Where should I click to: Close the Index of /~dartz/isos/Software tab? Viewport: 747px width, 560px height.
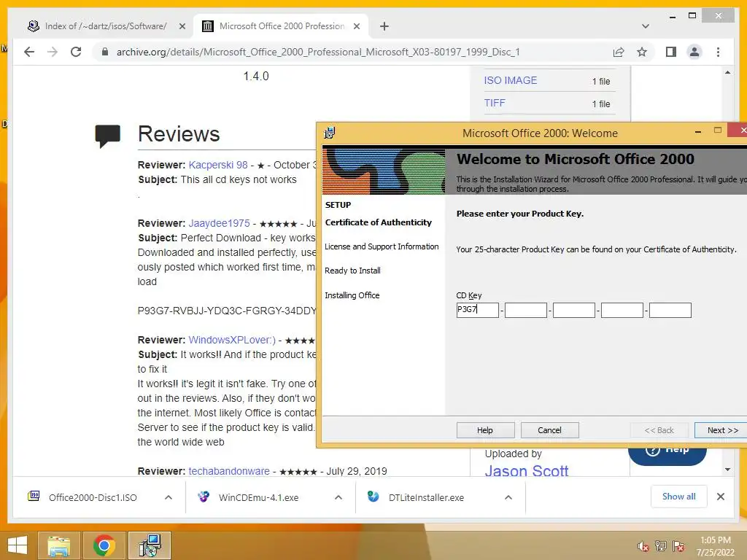(x=182, y=26)
